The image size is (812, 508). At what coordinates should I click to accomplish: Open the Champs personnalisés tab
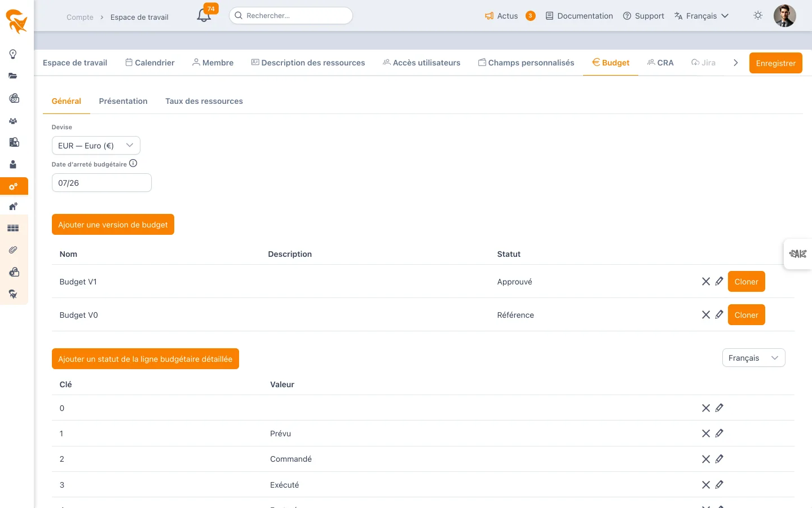click(x=526, y=63)
